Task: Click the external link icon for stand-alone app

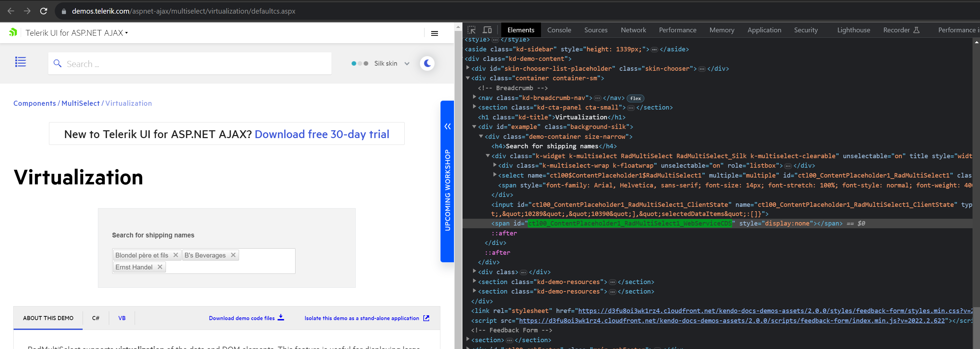Action: click(x=426, y=318)
